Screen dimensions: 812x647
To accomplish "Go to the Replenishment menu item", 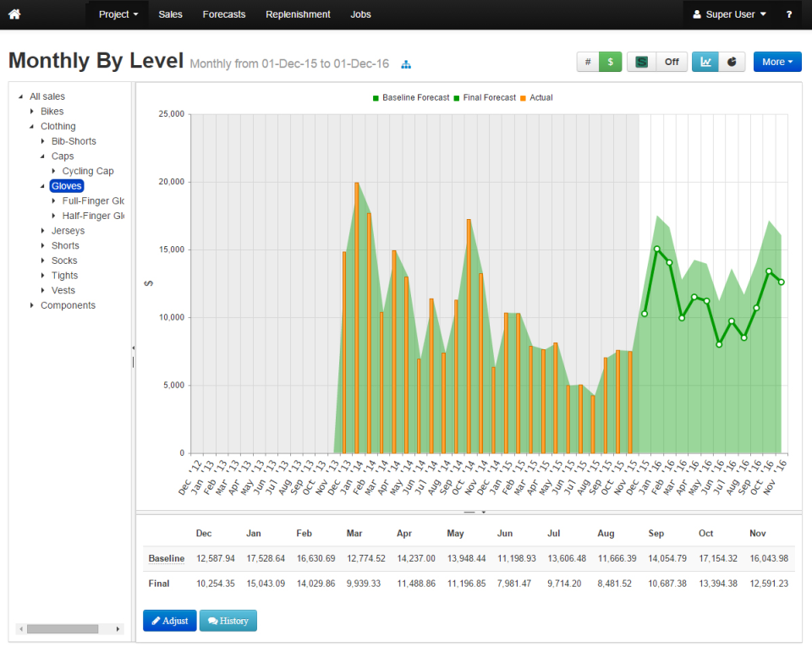I will pos(298,14).
